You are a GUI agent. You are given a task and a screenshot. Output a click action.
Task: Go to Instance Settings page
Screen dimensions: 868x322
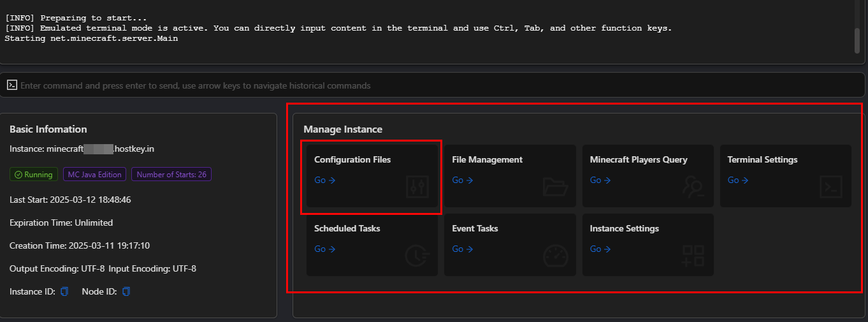point(600,249)
